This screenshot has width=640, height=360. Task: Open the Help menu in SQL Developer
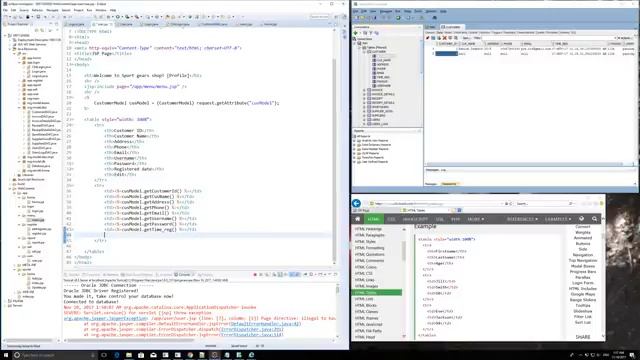(443, 11)
